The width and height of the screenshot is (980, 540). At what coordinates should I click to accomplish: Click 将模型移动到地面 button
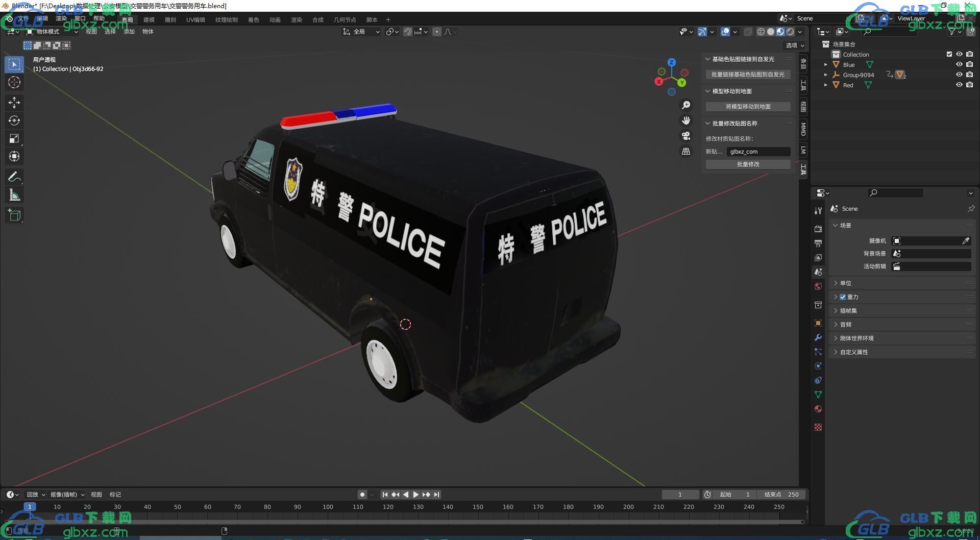click(x=748, y=107)
